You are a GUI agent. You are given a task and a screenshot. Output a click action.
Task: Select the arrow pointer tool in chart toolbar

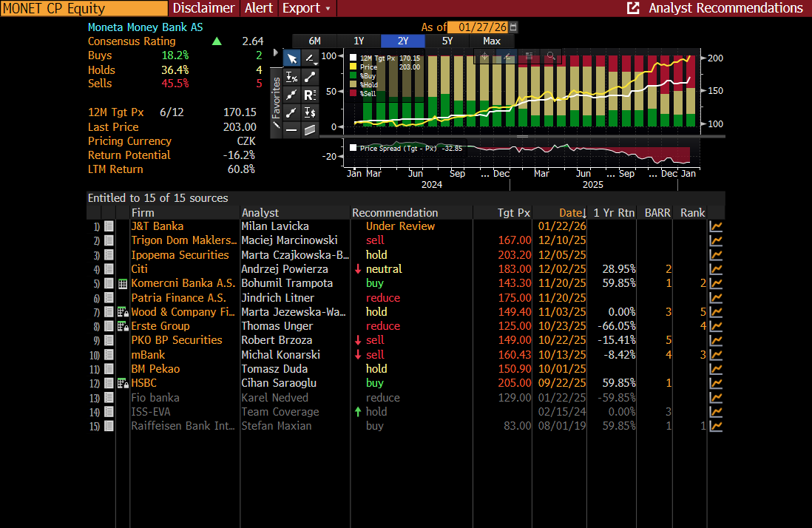pos(292,58)
